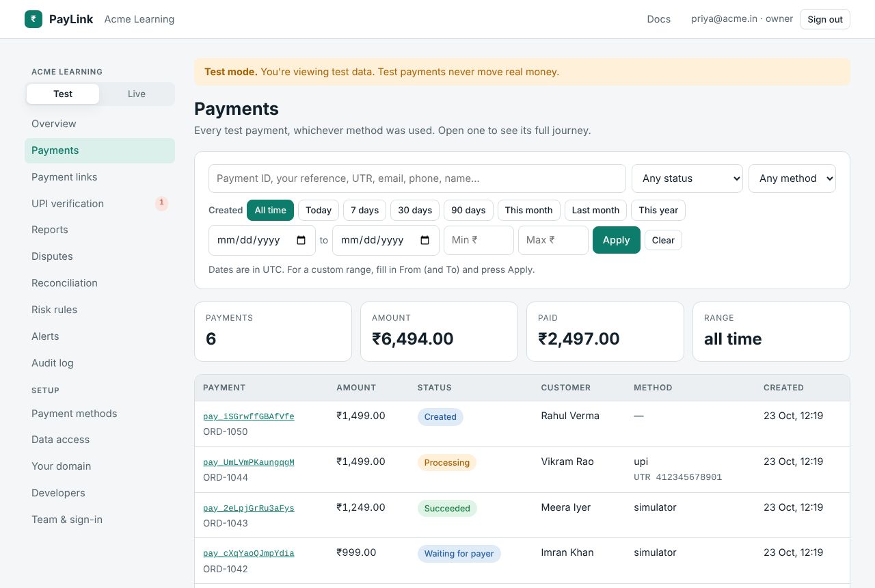This screenshot has height=588, width=875.
Task: Click the Processing status badge for ORD-1044
Action: click(x=447, y=463)
